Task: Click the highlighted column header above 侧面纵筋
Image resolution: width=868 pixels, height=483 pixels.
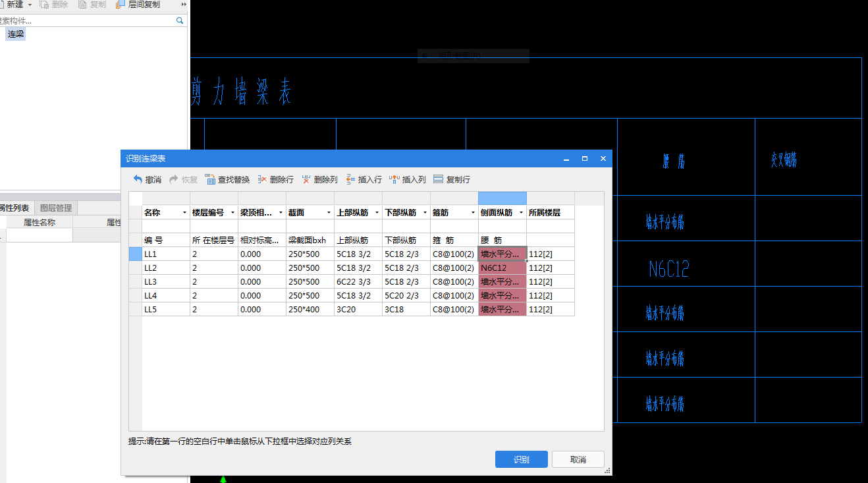Action: point(502,198)
